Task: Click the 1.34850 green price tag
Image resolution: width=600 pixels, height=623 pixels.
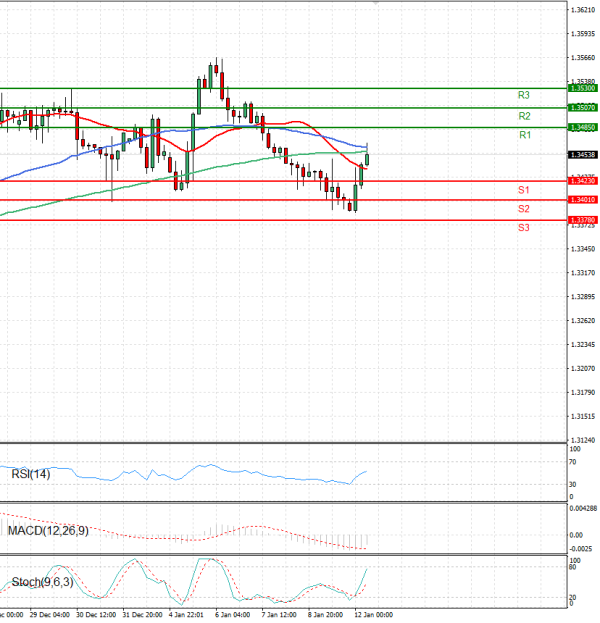Action: (582, 128)
